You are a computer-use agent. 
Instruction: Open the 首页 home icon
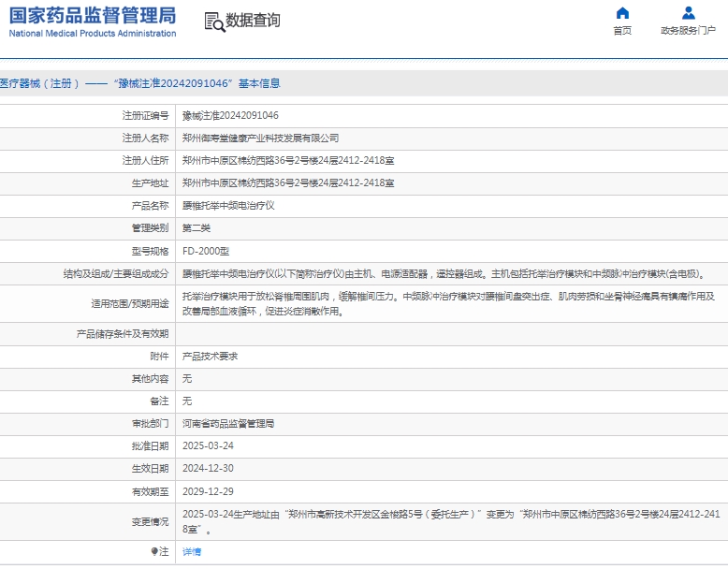pyautogui.click(x=622, y=13)
